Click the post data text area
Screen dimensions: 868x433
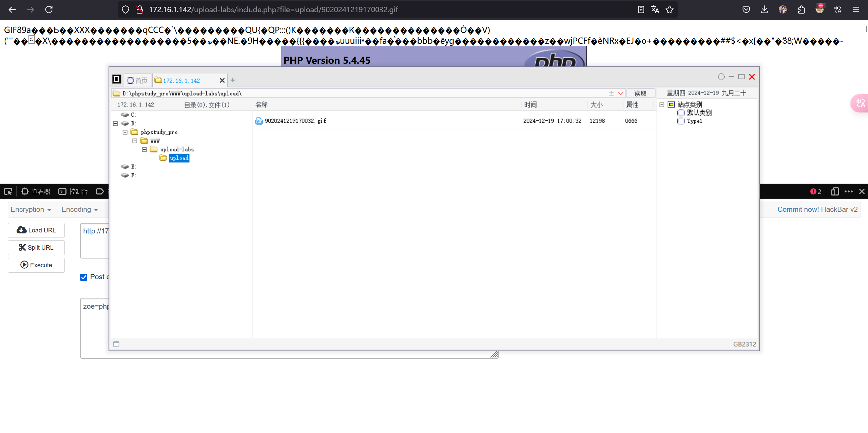(x=95, y=328)
